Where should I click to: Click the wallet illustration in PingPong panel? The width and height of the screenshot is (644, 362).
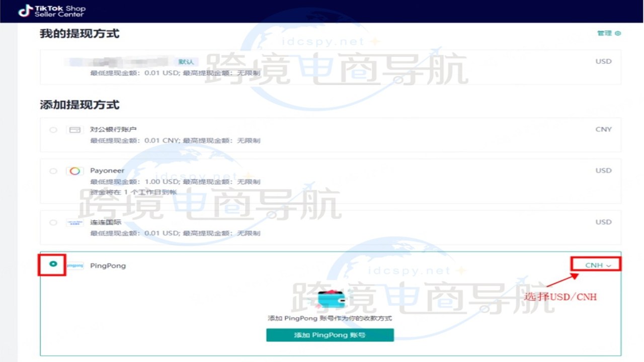point(331,300)
